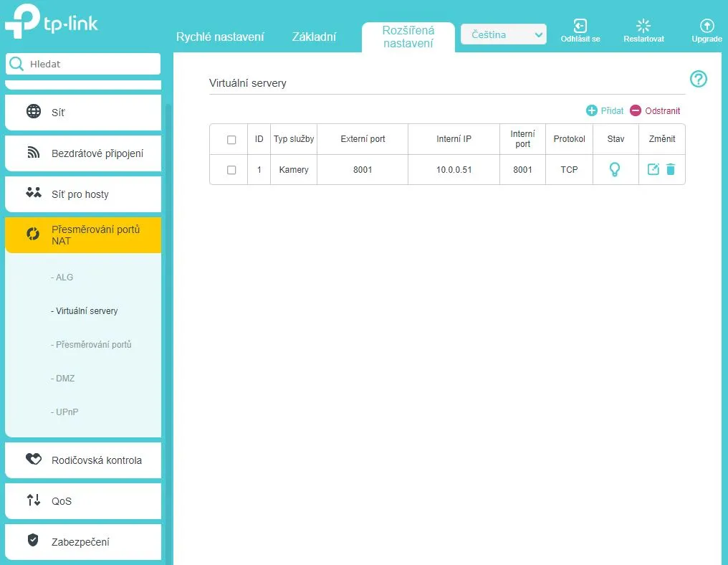Click the tp-link logo
Image resolution: width=728 pixels, height=565 pixels.
(52, 23)
